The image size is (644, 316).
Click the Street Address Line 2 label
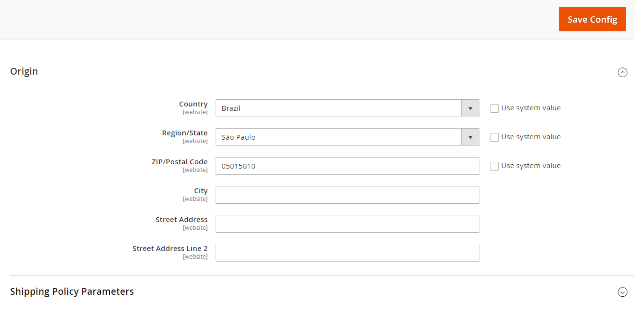[170, 249]
